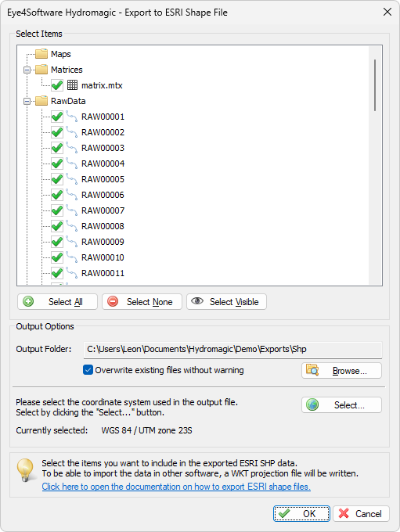This screenshot has height=532, width=400.
Task: Click the track icon beside RAW00008
Action: 72,225
